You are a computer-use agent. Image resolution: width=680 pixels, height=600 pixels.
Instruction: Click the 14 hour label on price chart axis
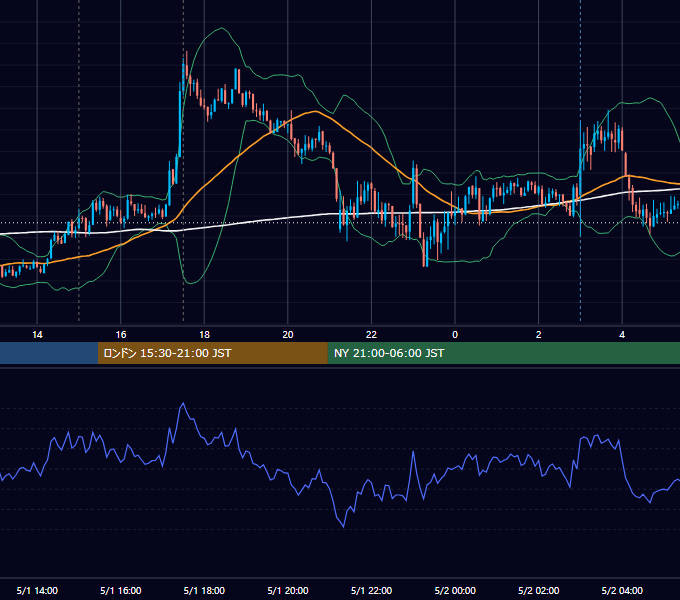click(37, 335)
